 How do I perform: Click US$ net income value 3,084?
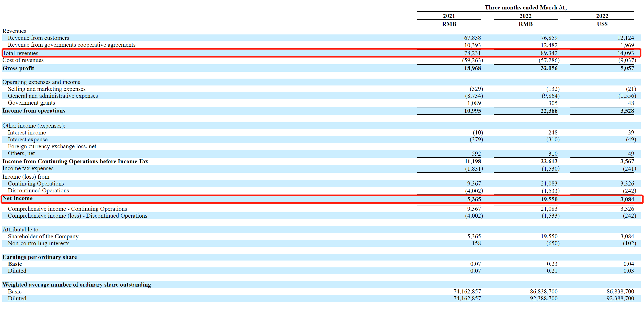tap(627, 199)
